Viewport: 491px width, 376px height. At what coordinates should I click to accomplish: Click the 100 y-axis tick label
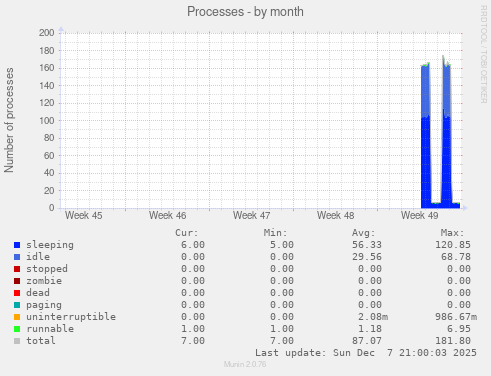[x=46, y=120]
